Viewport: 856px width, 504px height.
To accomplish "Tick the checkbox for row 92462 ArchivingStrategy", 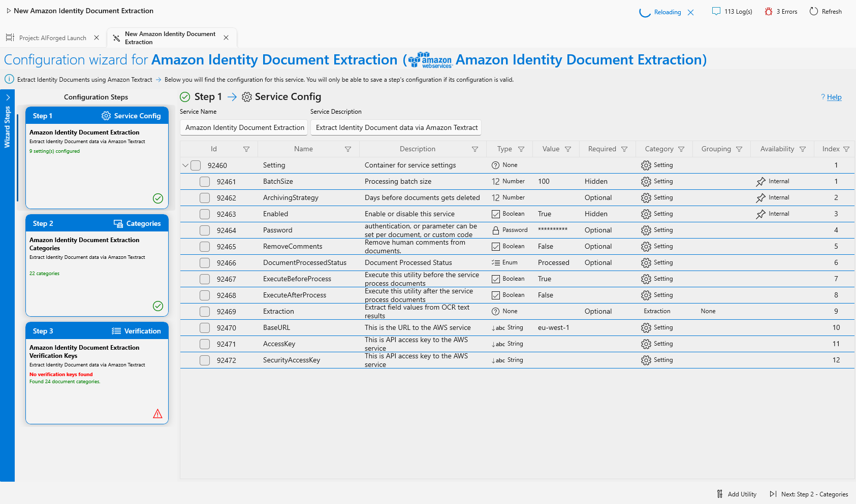I will (205, 198).
